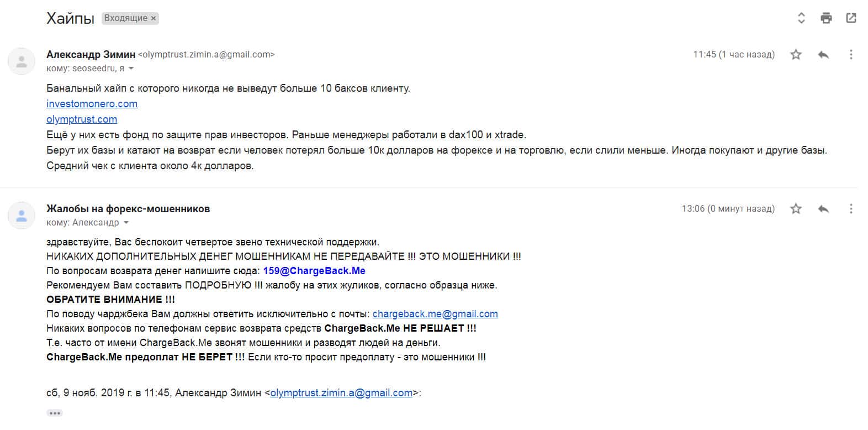Open the investomonero.com link
868x430 pixels.
tap(92, 103)
